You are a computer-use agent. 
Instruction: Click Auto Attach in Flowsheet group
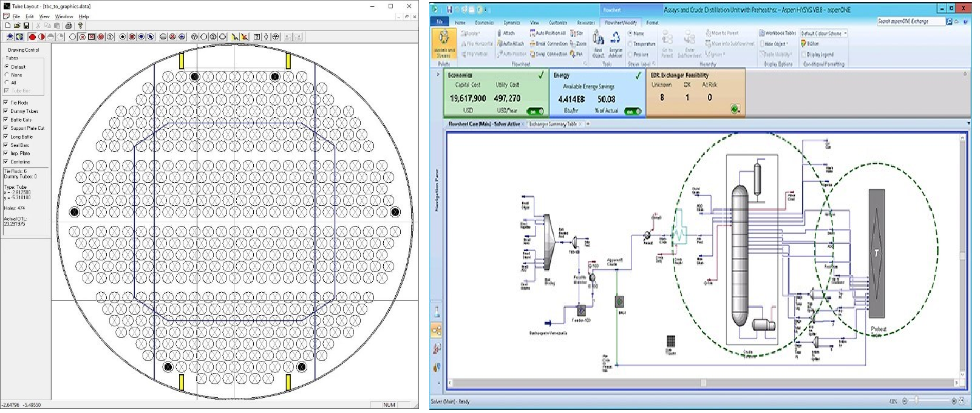(x=510, y=44)
